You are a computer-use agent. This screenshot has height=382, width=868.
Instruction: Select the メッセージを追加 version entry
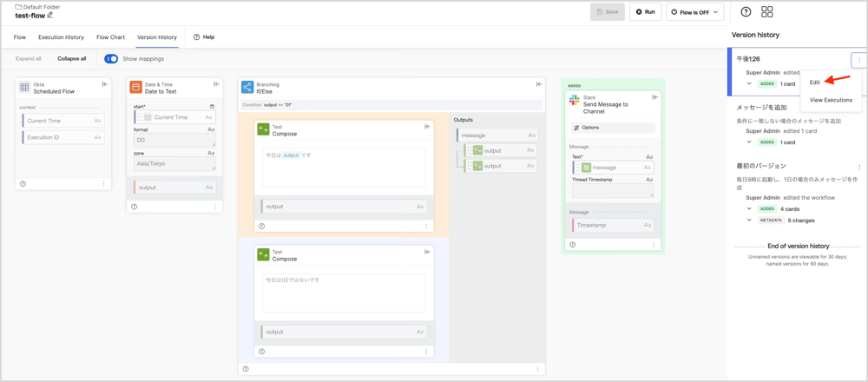click(763, 108)
